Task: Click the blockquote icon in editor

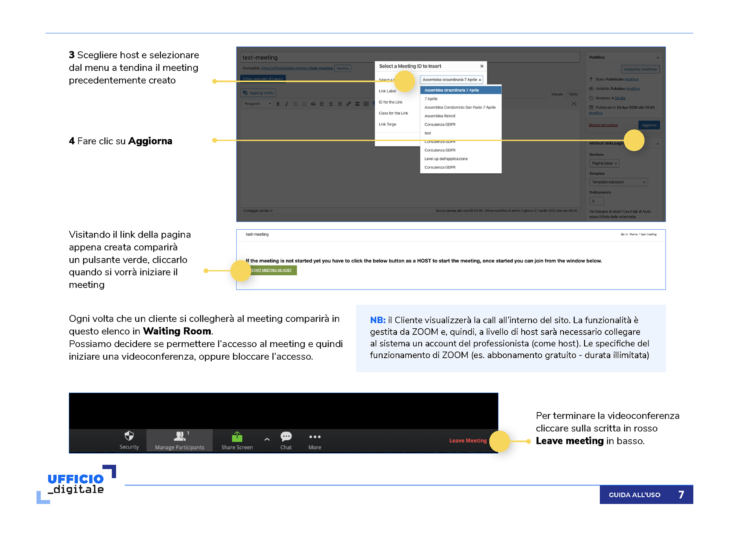Action: [313, 104]
